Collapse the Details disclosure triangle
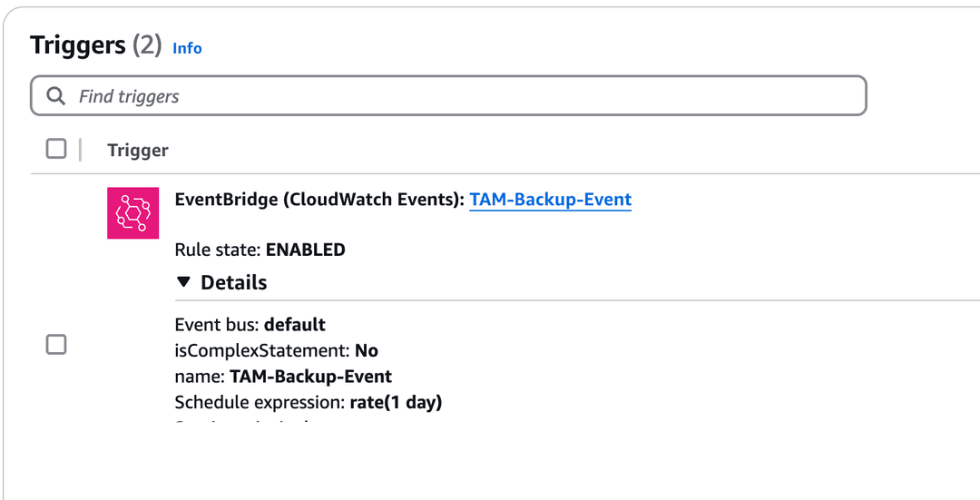This screenshot has height=500, width=980. coord(184,282)
